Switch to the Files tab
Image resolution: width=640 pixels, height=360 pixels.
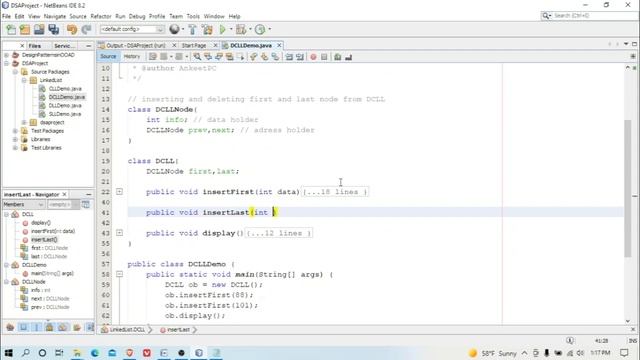(35, 46)
